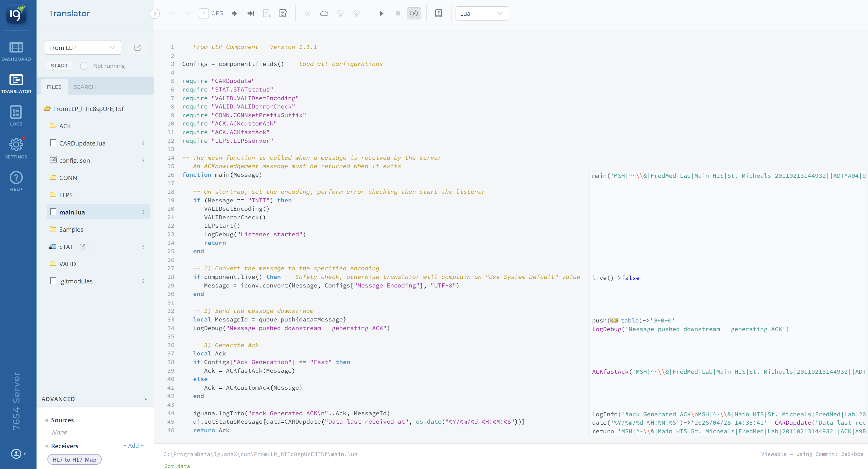Screen dimensions: 868x469
Task: Jump to last sample data
Action: [250, 13]
